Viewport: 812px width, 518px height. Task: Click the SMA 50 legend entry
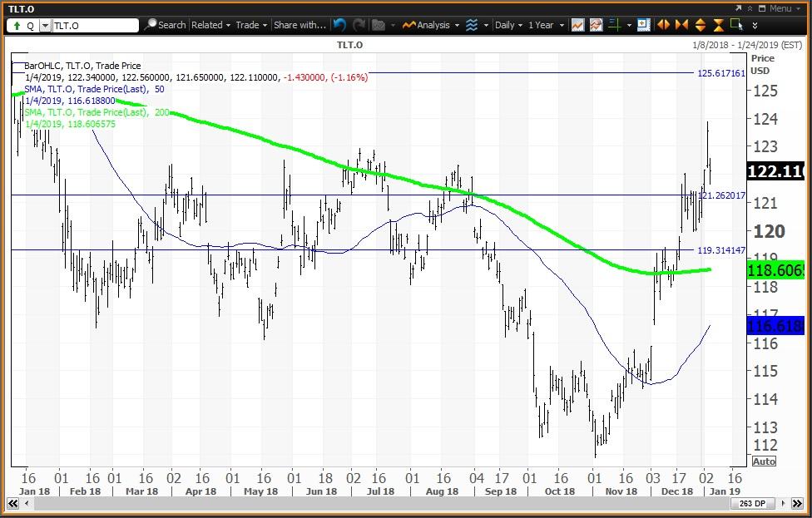[x=94, y=89]
